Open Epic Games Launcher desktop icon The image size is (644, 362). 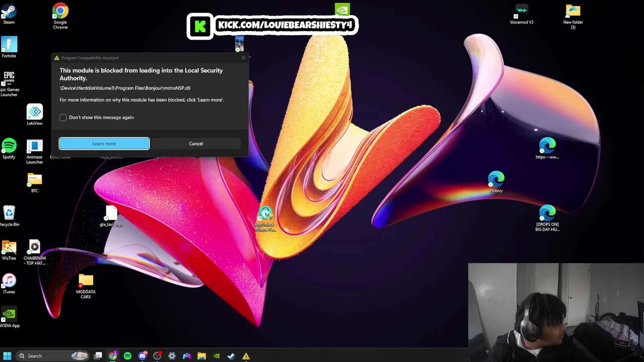click(x=9, y=84)
